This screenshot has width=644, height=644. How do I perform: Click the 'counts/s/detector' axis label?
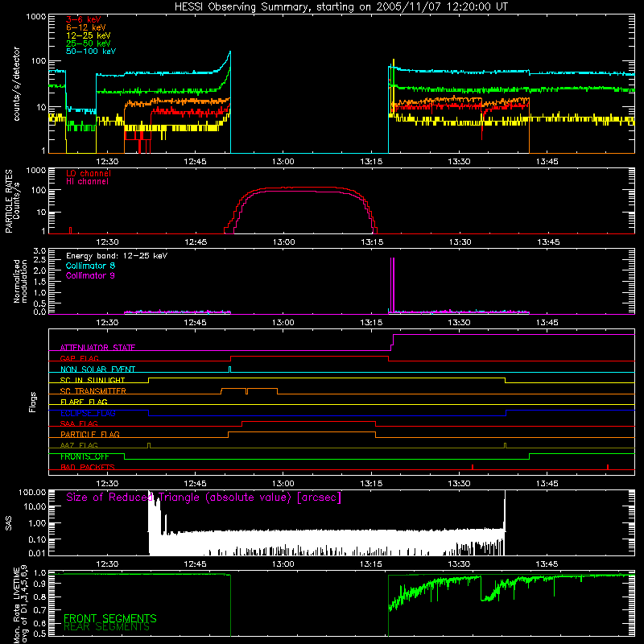tap(16, 84)
